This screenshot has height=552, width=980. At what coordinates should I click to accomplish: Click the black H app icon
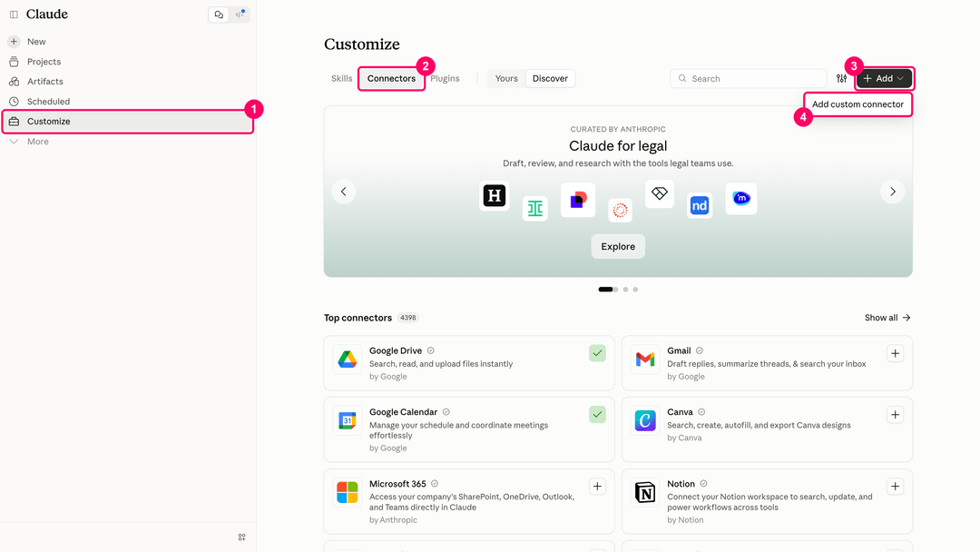tap(495, 196)
